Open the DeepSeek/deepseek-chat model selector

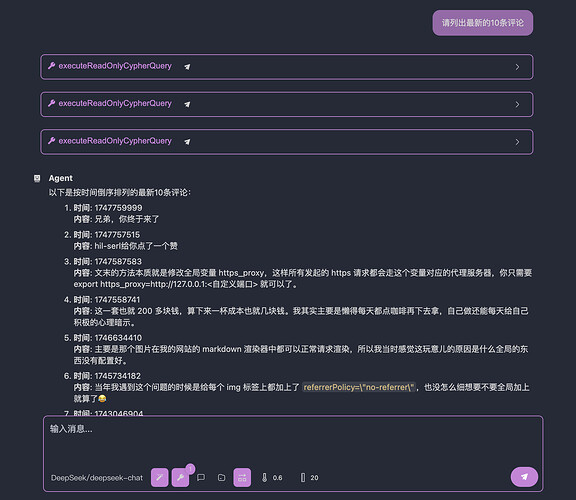pyautogui.click(x=97, y=478)
